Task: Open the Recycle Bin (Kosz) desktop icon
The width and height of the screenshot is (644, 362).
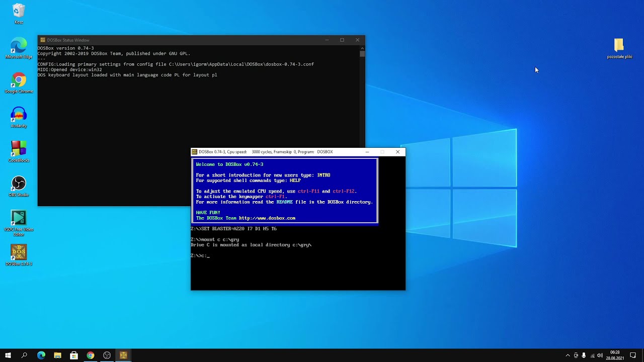Action: point(19,13)
